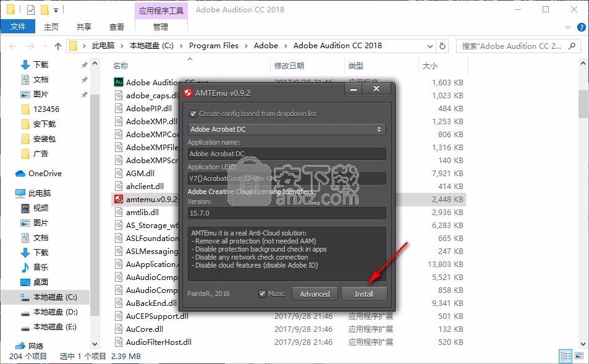This screenshot has width=589, height=364.
Task: Click the search Adobe Audition CC box
Action: pyautogui.click(x=511, y=46)
